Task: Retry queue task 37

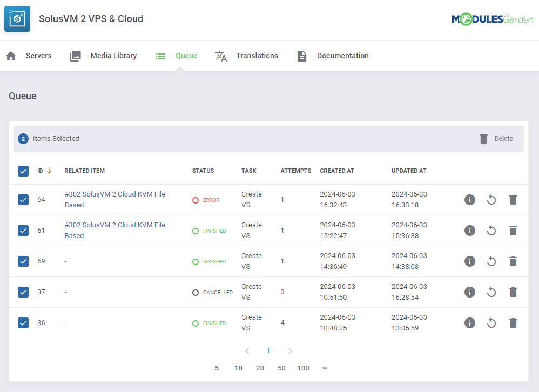Action: click(491, 292)
